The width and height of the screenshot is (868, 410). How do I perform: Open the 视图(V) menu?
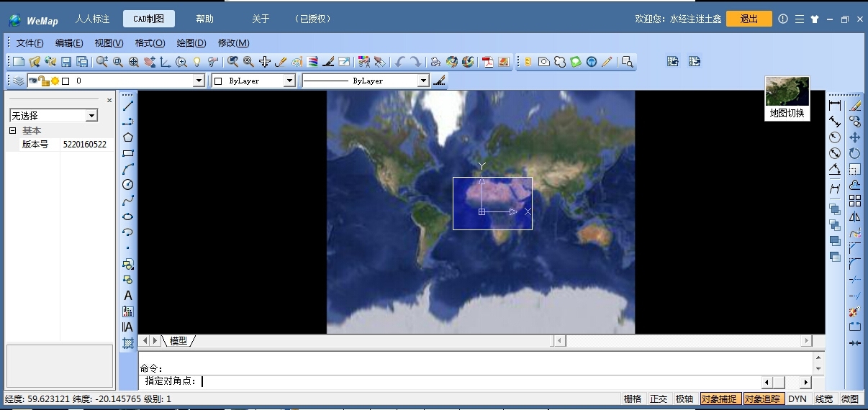click(109, 43)
